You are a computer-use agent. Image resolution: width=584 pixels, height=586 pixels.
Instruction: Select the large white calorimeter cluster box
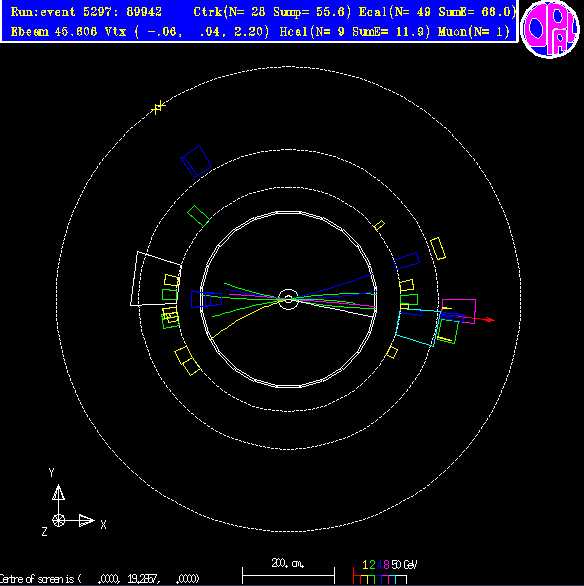155,279
